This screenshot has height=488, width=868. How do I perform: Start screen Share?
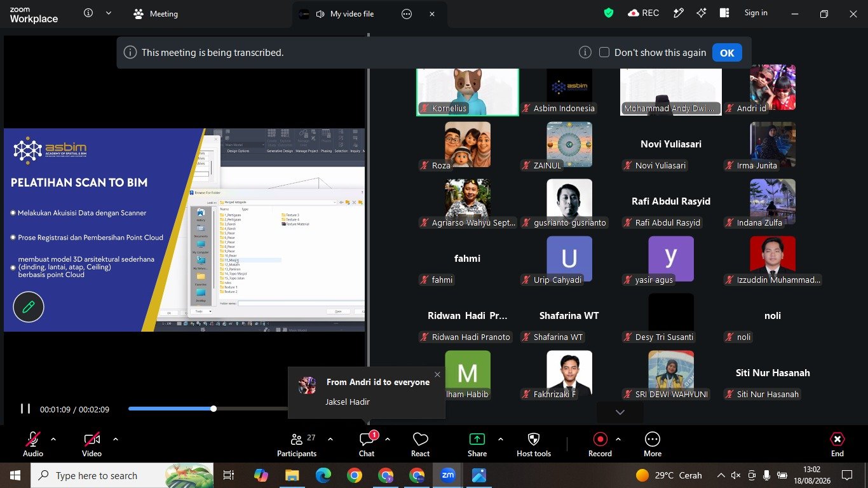coord(477,445)
